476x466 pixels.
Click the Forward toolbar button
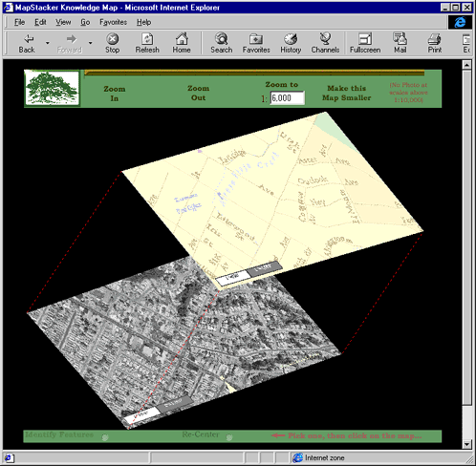pyautogui.click(x=70, y=43)
